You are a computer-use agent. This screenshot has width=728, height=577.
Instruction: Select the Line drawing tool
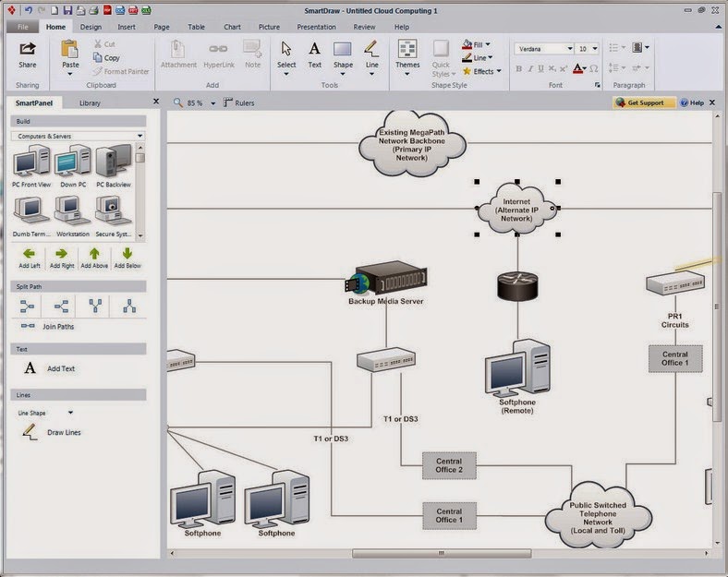click(371, 54)
